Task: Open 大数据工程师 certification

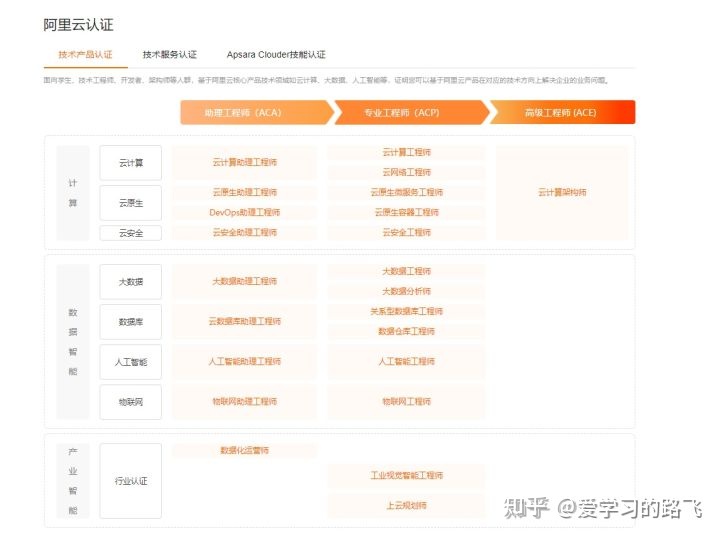Action: coord(406,271)
